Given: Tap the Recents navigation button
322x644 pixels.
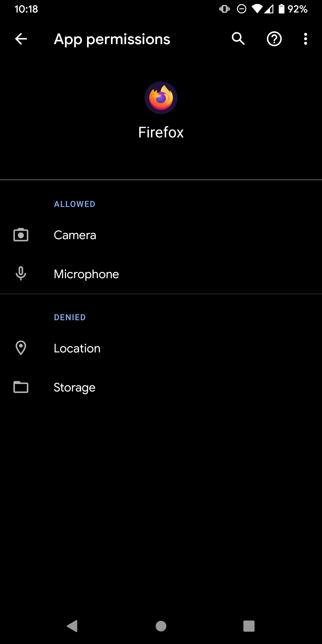Looking at the screenshot, I should tap(249, 626).
